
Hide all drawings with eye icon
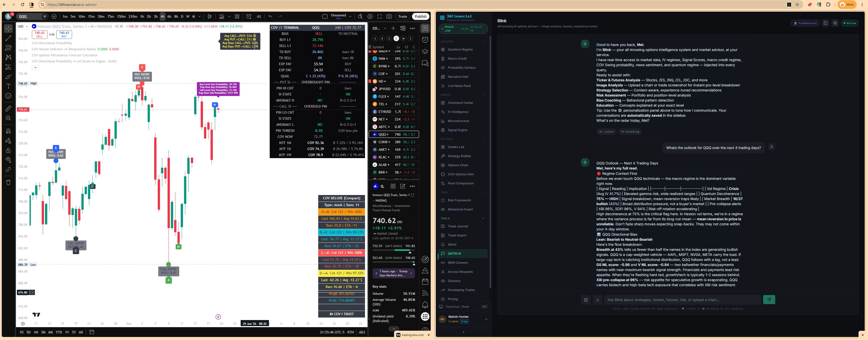pos(8,160)
